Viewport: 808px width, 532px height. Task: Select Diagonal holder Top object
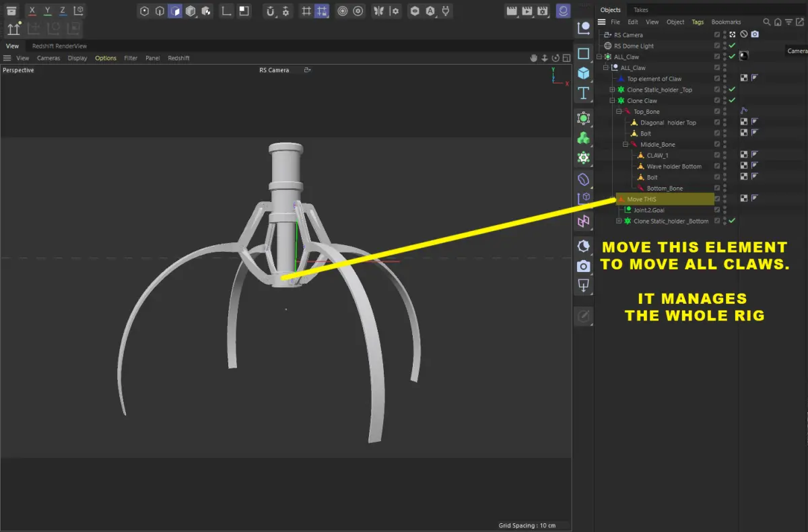pos(668,123)
